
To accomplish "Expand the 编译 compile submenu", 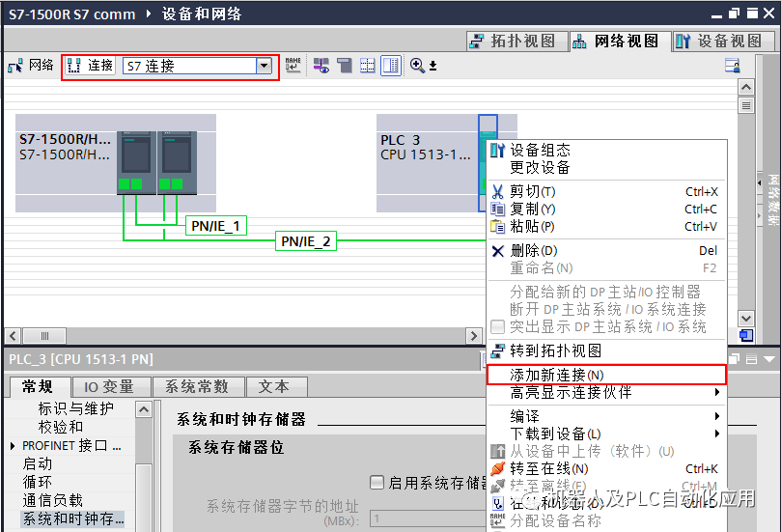I will [606, 416].
